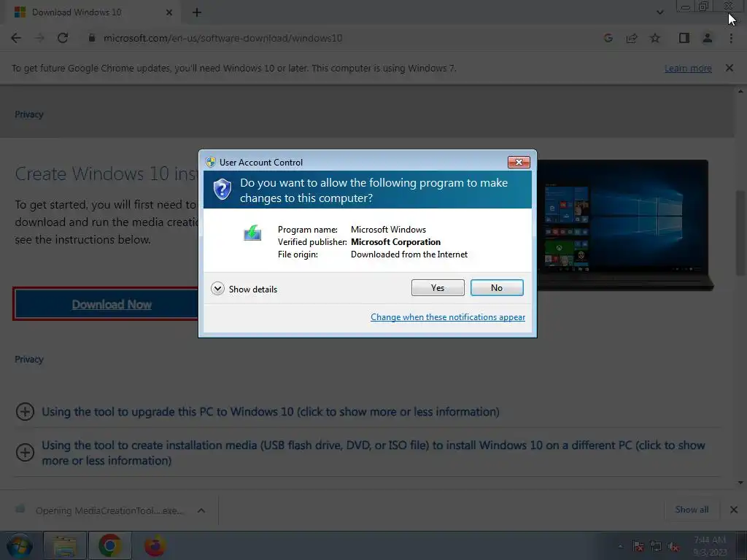Screen dimensions: 747x560
Task: Launch Firefox from the taskbar
Action: (x=155, y=546)
